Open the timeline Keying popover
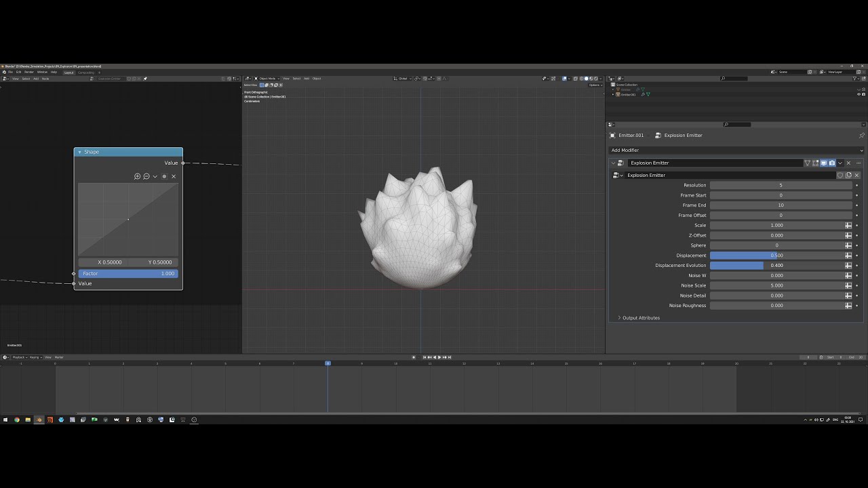 (x=35, y=357)
